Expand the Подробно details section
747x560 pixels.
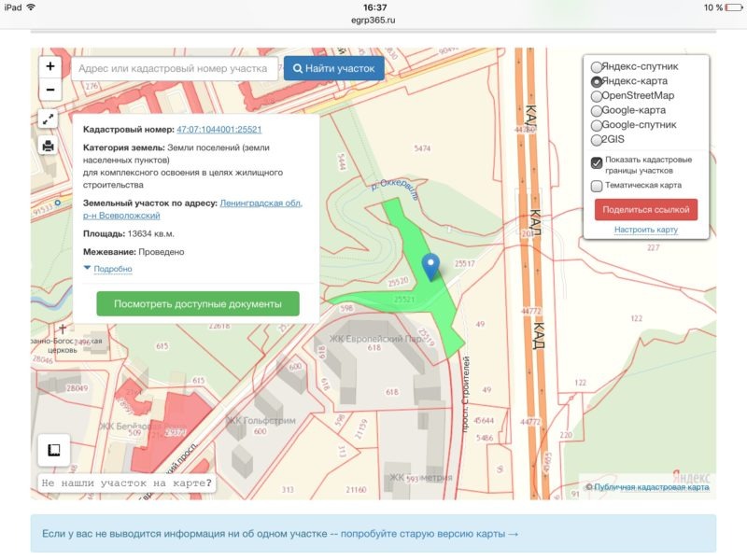(112, 269)
